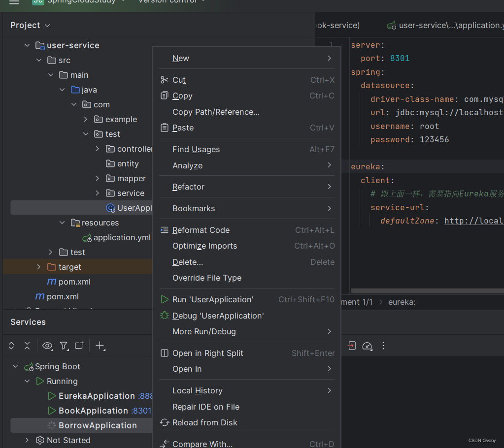Open the vertical three-dot more menu
Viewport: 504px width, 448px height.
[x=383, y=346]
